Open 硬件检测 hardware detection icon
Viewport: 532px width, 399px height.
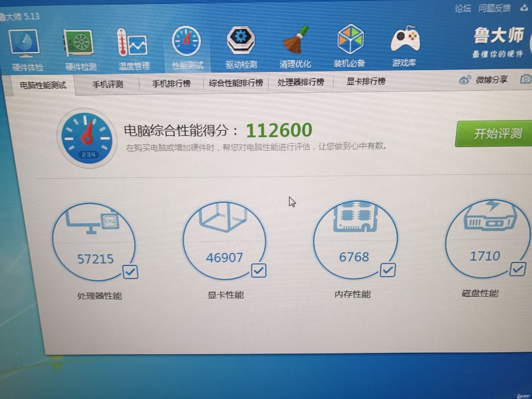[79, 43]
